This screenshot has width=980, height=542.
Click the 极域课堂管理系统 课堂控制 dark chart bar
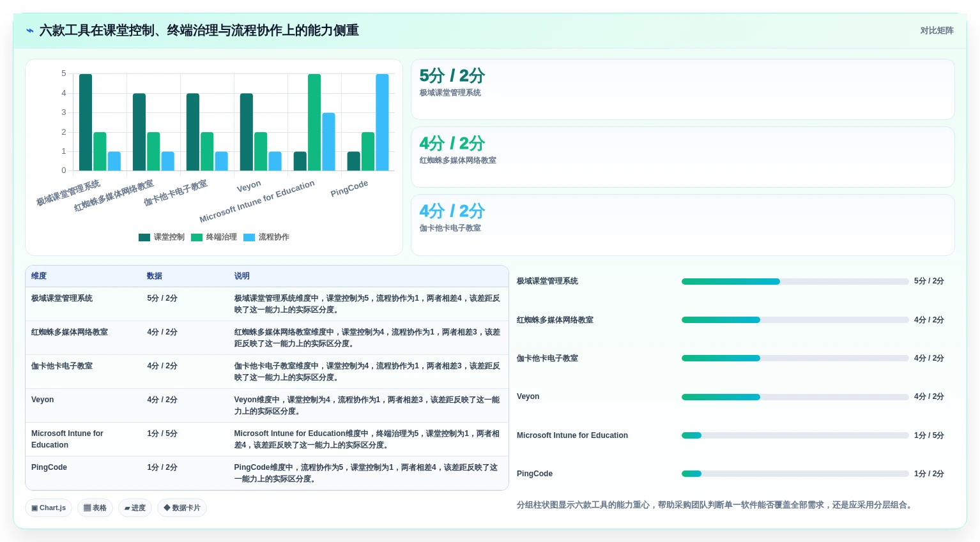(86, 122)
